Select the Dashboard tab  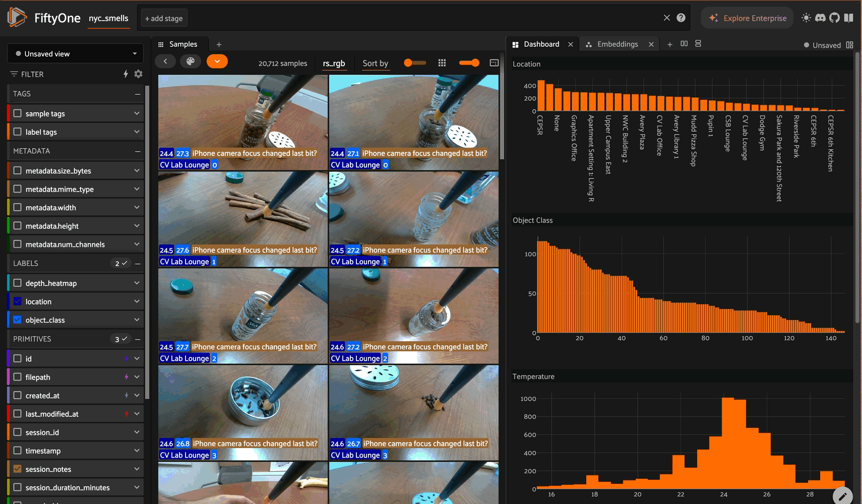coord(541,44)
